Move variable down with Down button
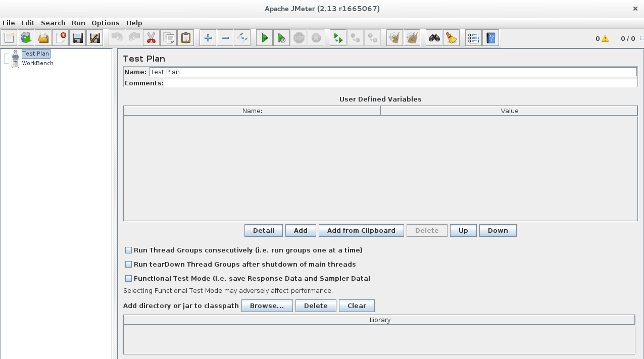Screen dimensions: 644x359 [x=498, y=230]
